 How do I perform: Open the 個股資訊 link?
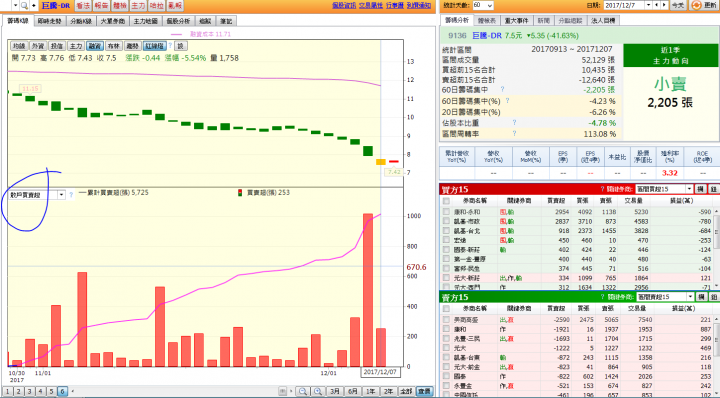[x=344, y=6]
